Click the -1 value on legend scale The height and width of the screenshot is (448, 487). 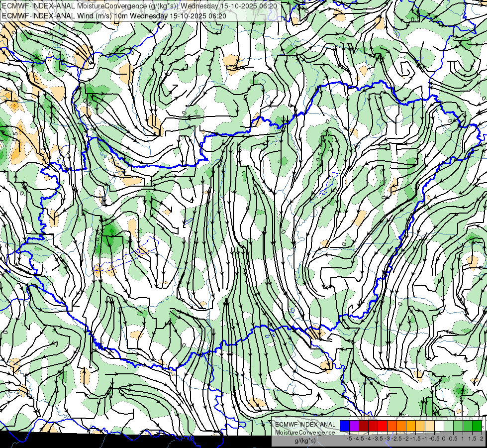(x=425, y=439)
